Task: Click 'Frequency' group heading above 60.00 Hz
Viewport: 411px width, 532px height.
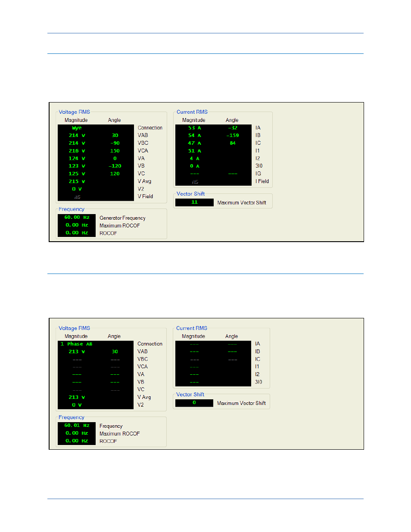Action: pyautogui.click(x=72, y=209)
